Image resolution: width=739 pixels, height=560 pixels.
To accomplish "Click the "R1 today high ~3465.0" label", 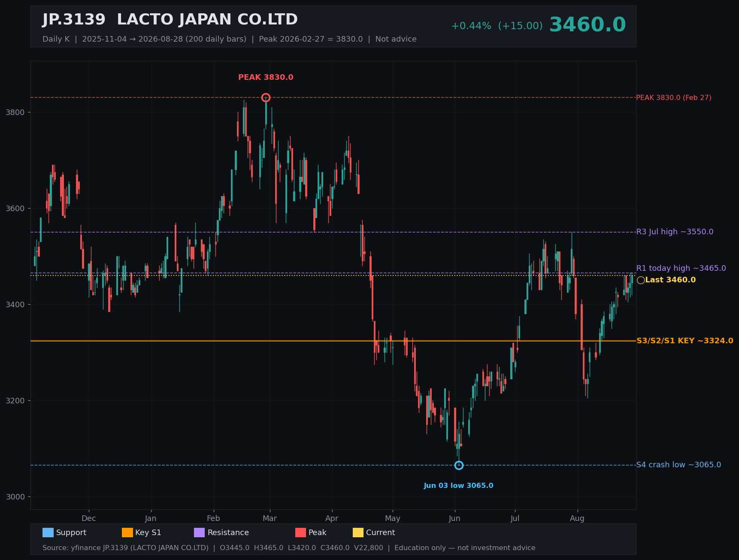I will point(681,268).
